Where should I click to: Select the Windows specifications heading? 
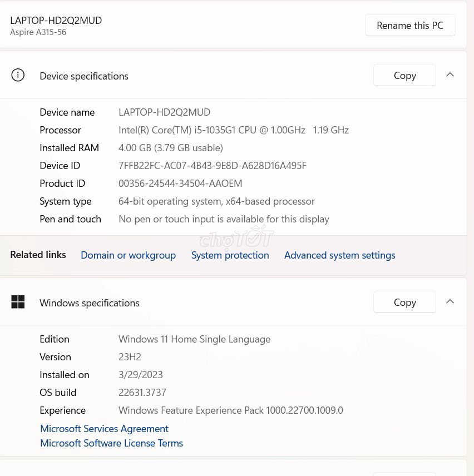click(90, 303)
